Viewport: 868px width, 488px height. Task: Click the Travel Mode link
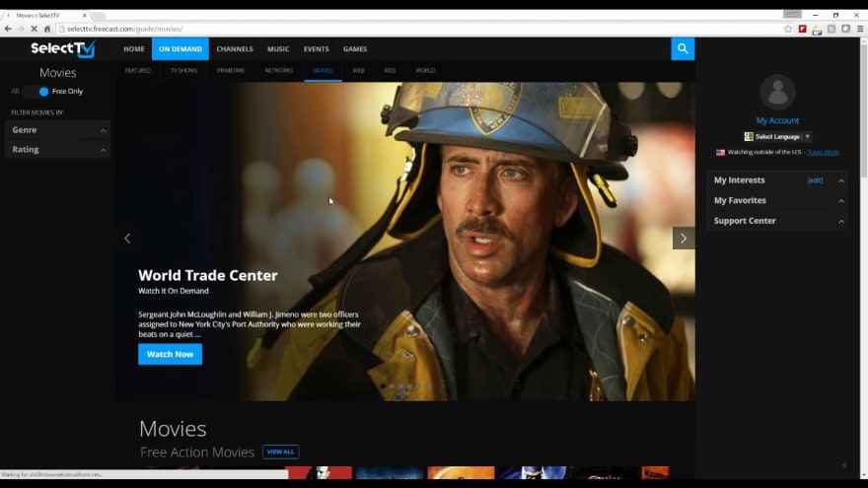pyautogui.click(x=824, y=152)
